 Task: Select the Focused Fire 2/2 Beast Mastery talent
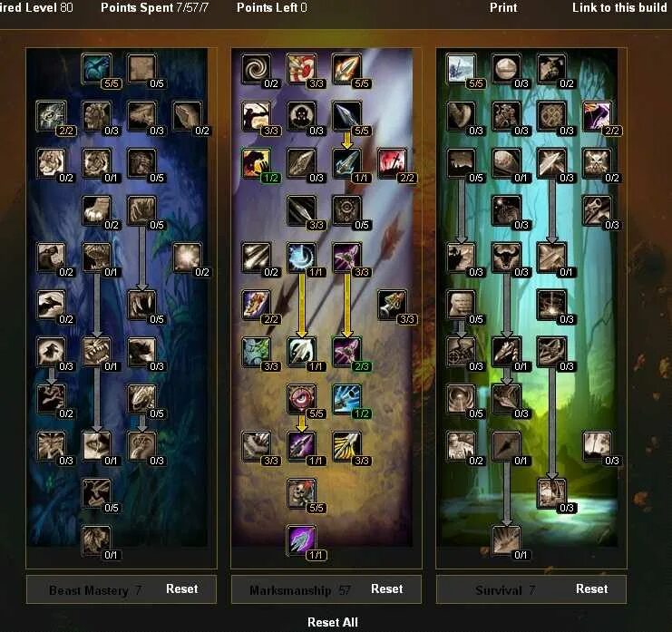51,115
